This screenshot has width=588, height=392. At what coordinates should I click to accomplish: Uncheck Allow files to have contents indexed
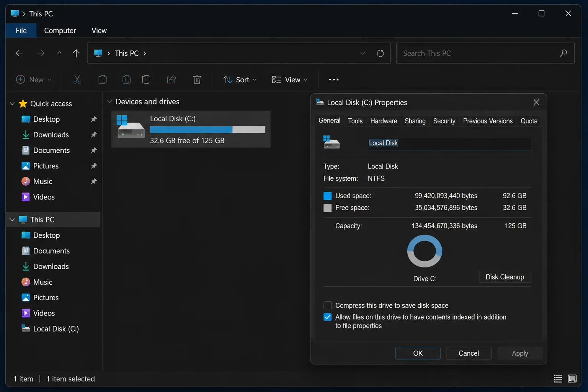pyautogui.click(x=327, y=317)
